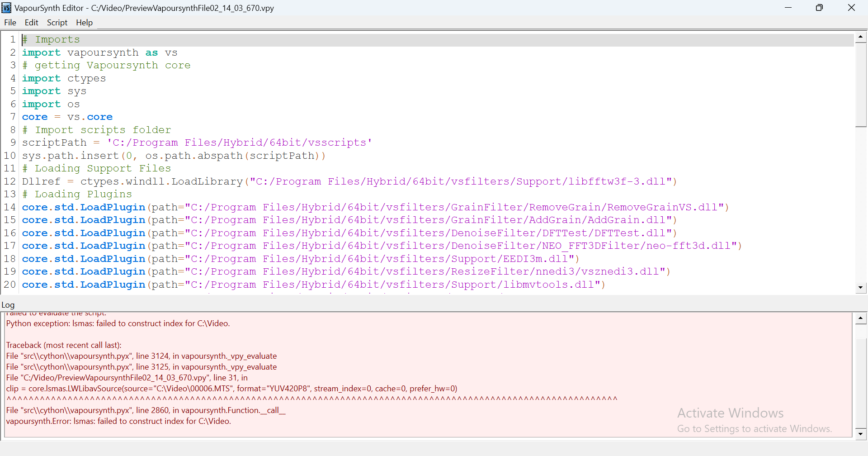Click log panel scroll down arrow
Image resolution: width=868 pixels, height=456 pixels.
(x=860, y=434)
